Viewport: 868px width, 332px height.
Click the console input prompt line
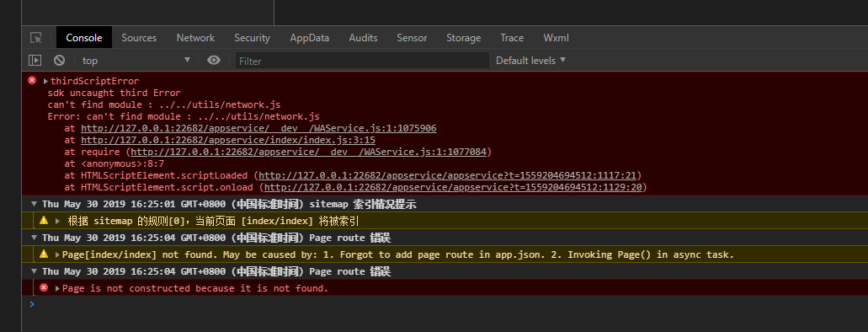(445, 303)
